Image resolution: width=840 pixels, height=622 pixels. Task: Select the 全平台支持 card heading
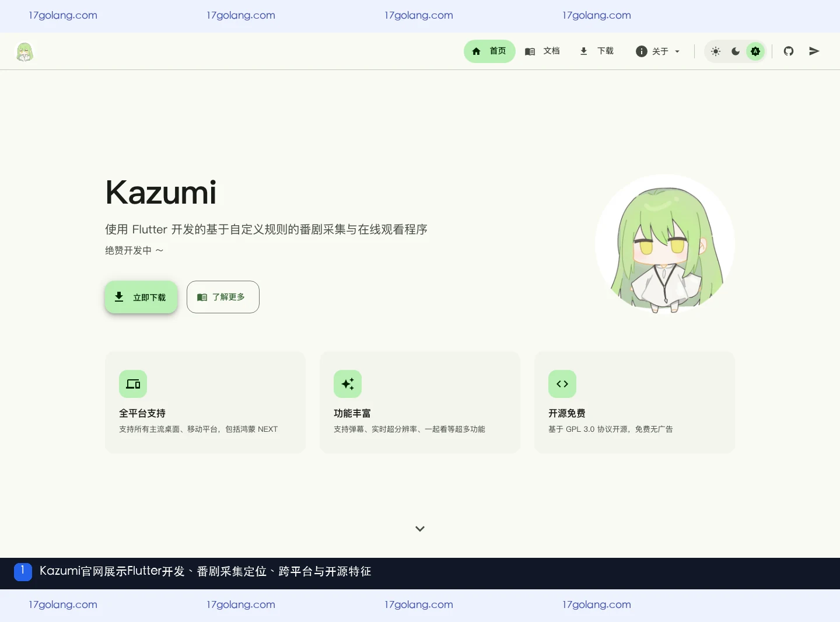[142, 413]
